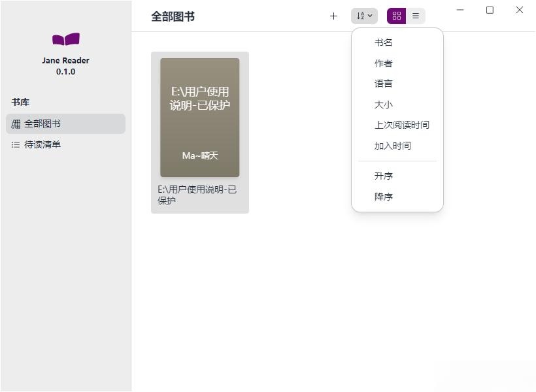Open the sort order dropdown

click(364, 16)
